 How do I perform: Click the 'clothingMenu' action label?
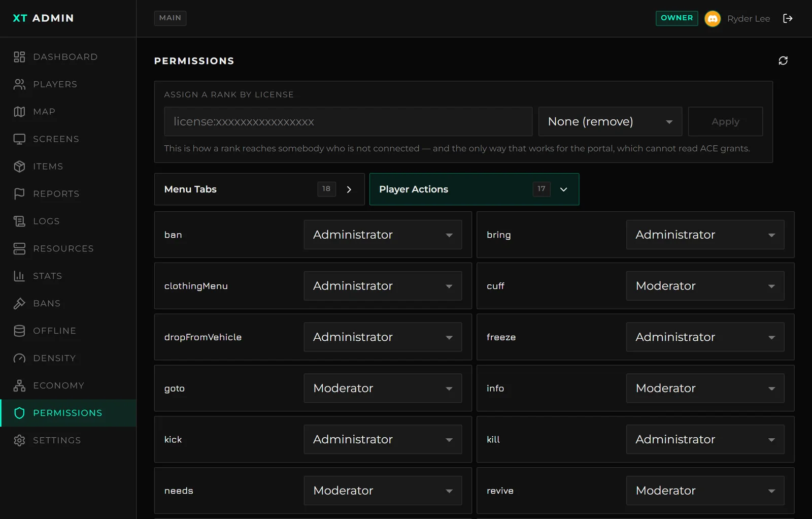196,286
